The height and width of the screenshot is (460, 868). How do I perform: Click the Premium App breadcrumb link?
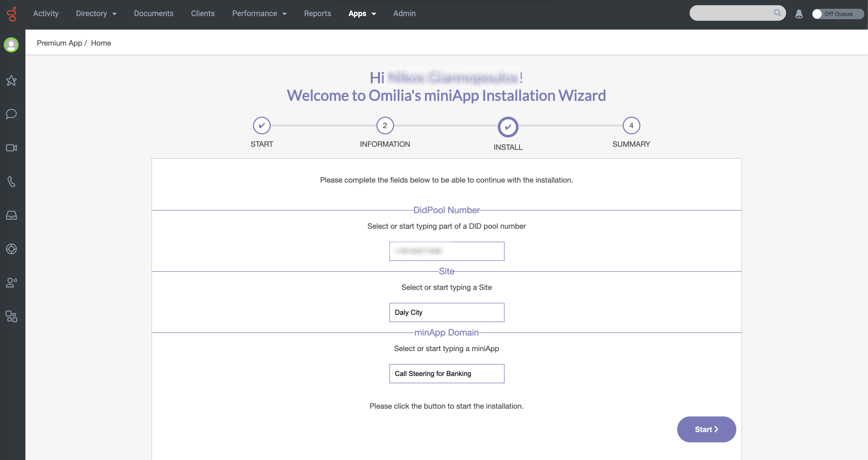59,43
